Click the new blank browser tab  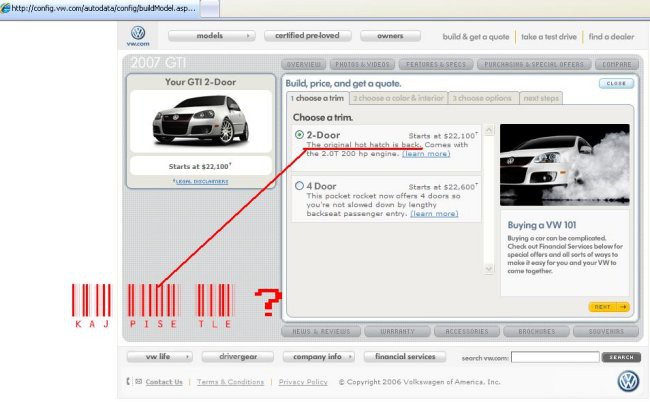(210, 8)
